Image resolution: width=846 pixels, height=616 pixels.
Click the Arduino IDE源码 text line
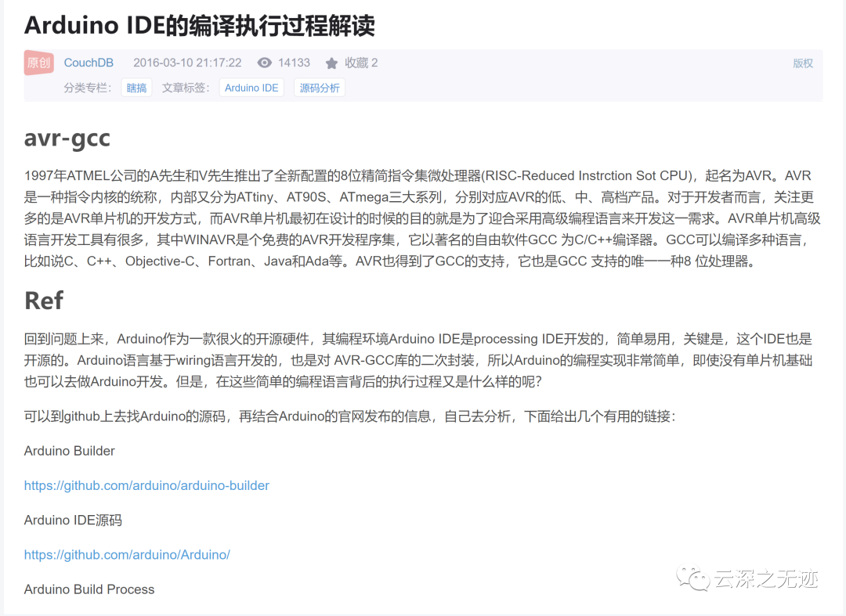tap(73, 520)
